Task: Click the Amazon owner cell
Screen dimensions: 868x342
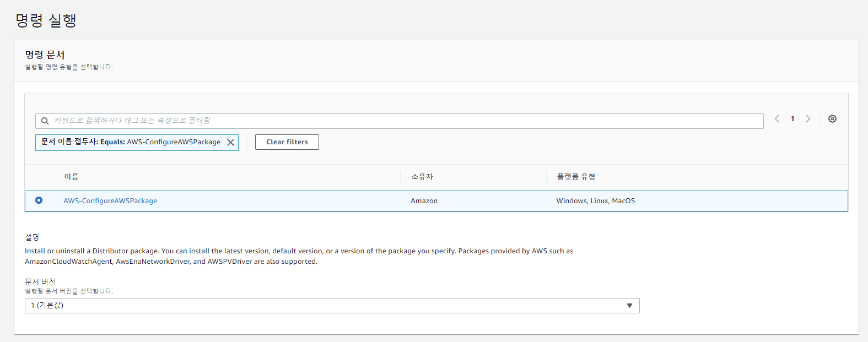Action: (424, 201)
